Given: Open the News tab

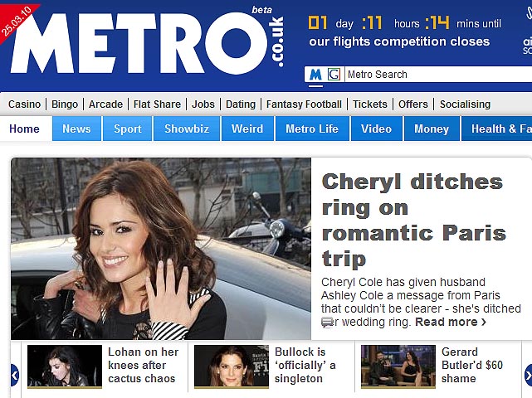Looking at the screenshot, I should [x=76, y=129].
